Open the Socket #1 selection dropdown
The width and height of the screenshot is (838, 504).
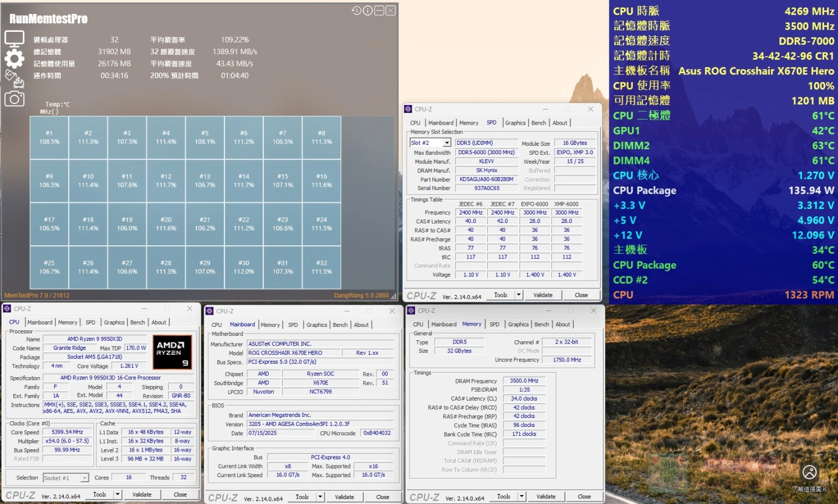click(85, 478)
